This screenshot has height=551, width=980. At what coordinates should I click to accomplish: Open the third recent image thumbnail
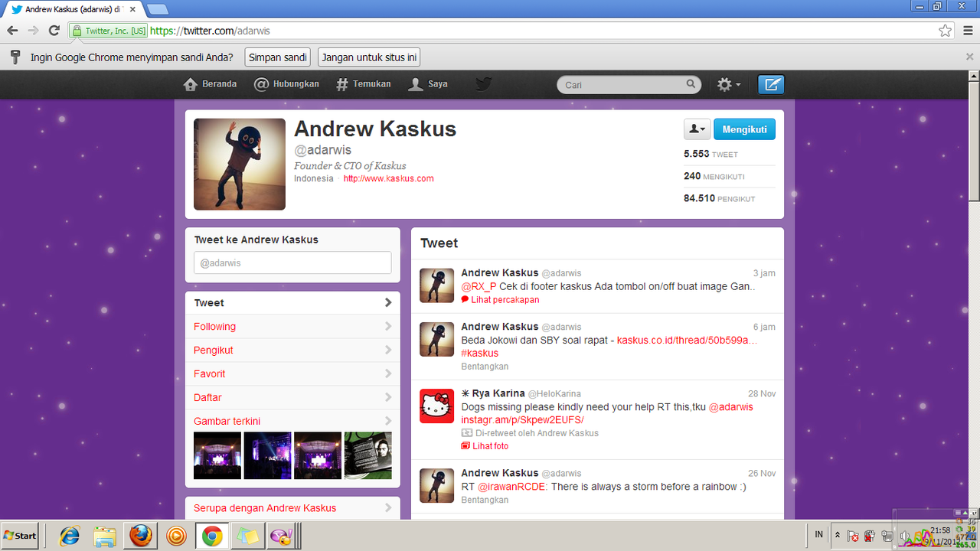point(318,456)
